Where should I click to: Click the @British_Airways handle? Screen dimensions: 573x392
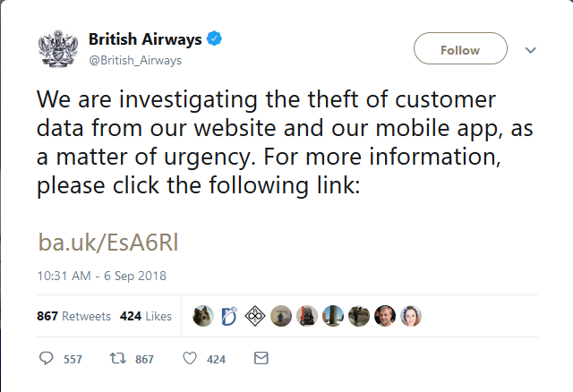pos(135,60)
